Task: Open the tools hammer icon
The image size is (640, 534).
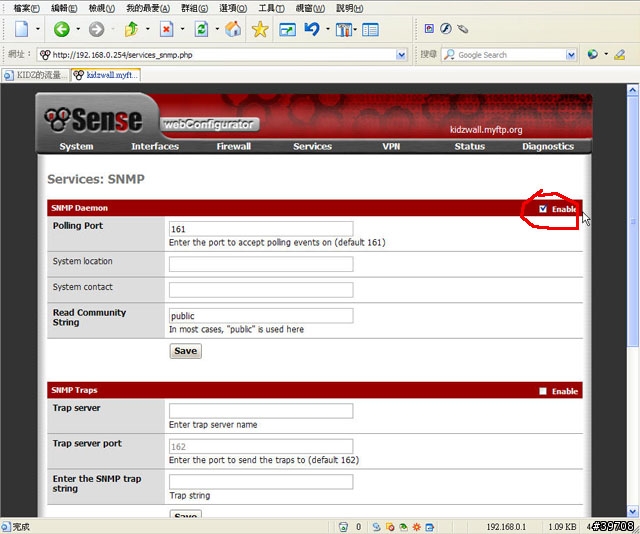Action: 344,29
